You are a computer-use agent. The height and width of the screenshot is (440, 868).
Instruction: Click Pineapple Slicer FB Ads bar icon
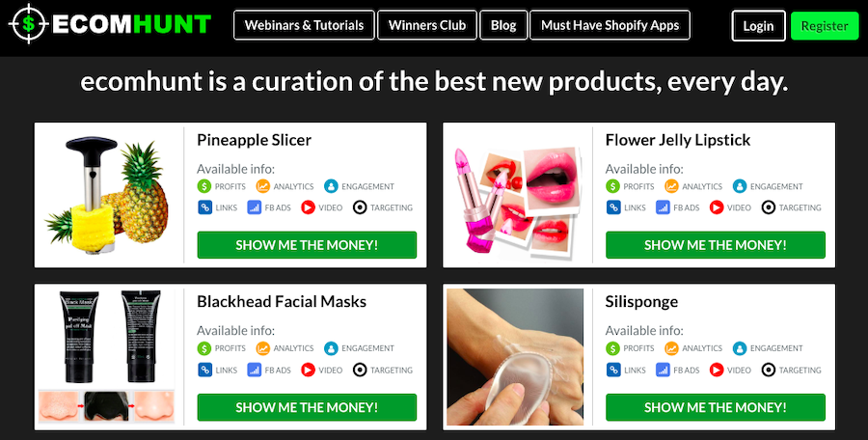(254, 207)
